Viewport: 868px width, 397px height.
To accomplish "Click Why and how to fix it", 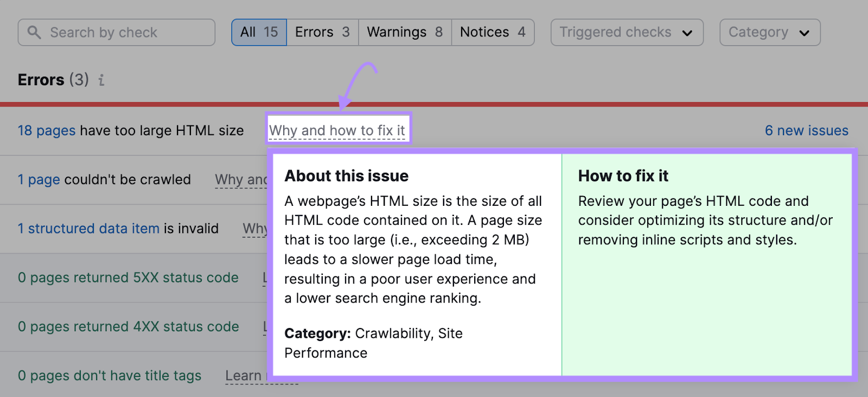I will click(x=337, y=131).
